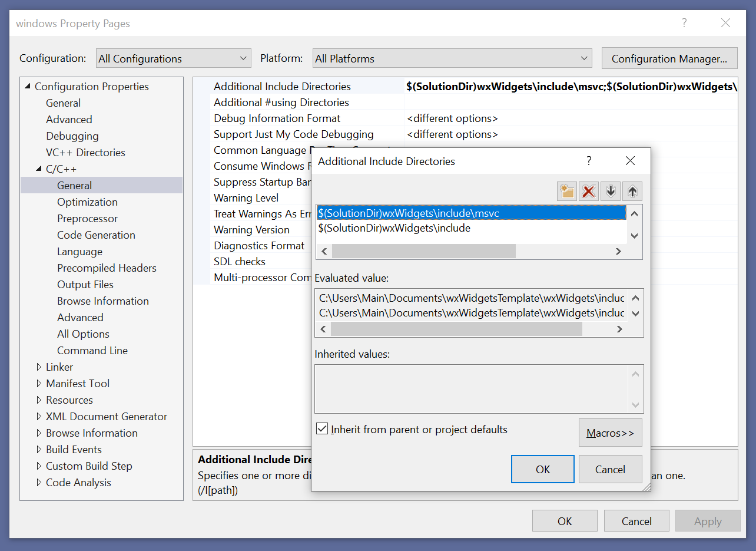Expand the Manifest Tool node
The image size is (756, 551).
[x=39, y=384]
